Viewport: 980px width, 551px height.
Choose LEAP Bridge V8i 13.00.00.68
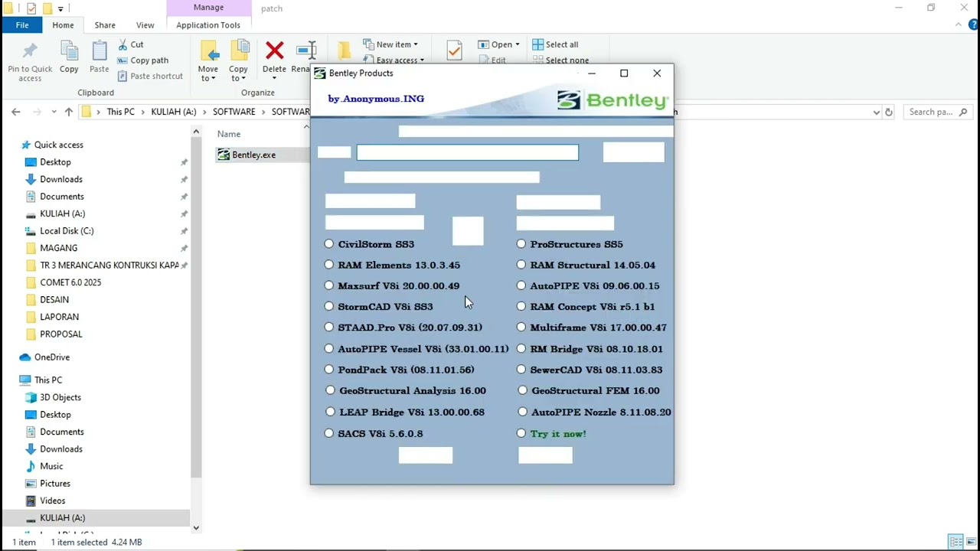[330, 412]
